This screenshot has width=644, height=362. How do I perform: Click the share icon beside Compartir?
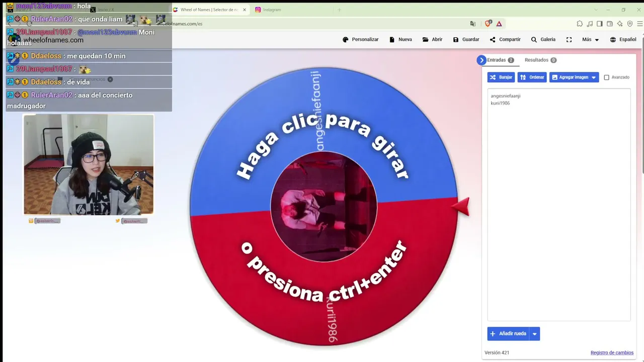(x=493, y=40)
